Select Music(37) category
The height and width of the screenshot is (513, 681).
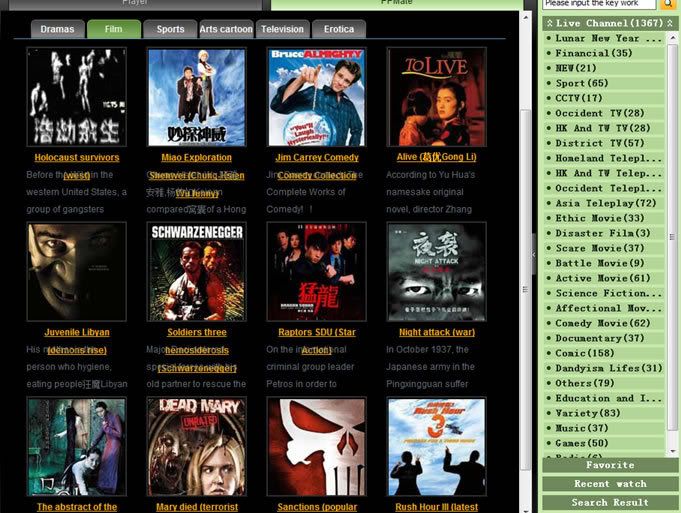604,428
